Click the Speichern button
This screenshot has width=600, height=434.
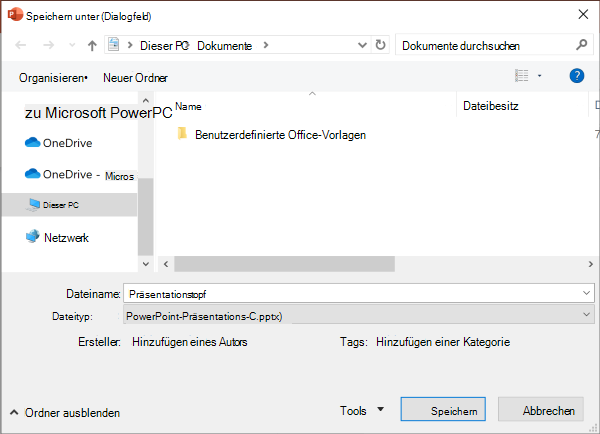point(443,410)
